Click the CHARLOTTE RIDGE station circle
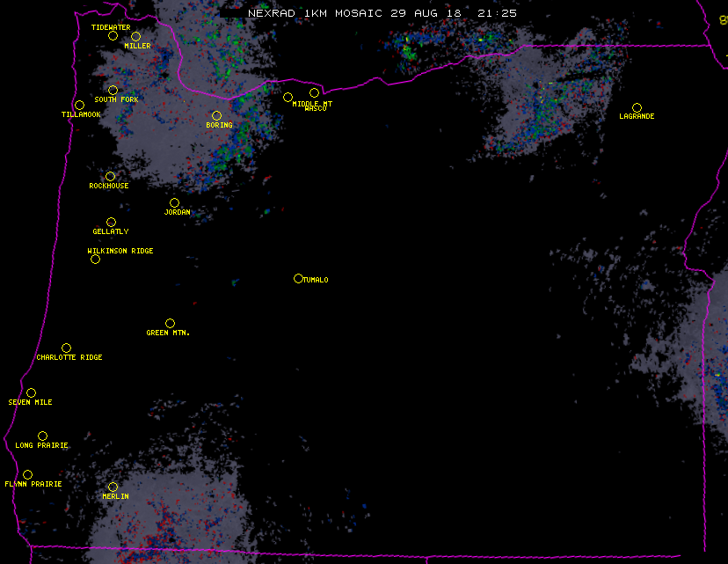This screenshot has height=564, width=728. 66,348
